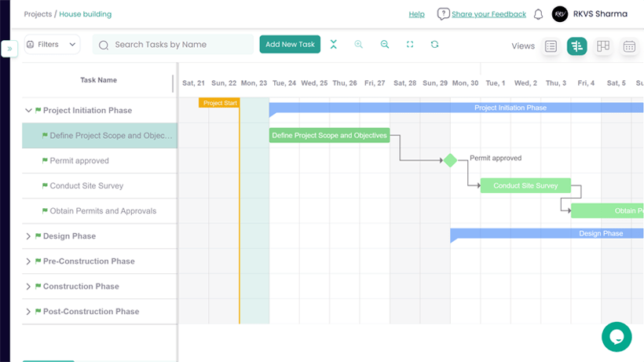Image resolution: width=644 pixels, height=362 pixels.
Task: Click the Permit approved milestone diamond
Action: tap(450, 160)
